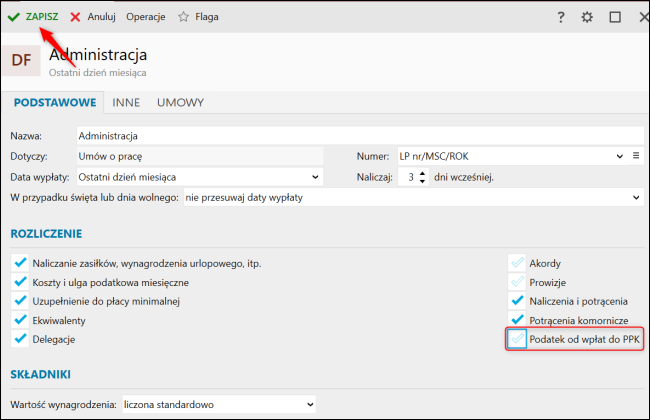Maximize the window using square icon

[x=614, y=17]
